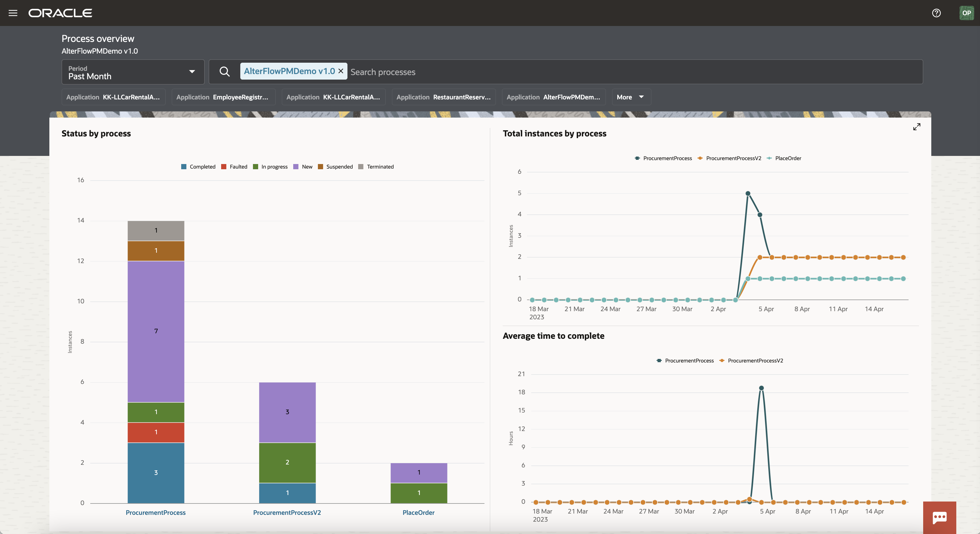Image resolution: width=980 pixels, height=534 pixels.
Task: Expand the More applications dropdown
Action: pyautogui.click(x=630, y=97)
